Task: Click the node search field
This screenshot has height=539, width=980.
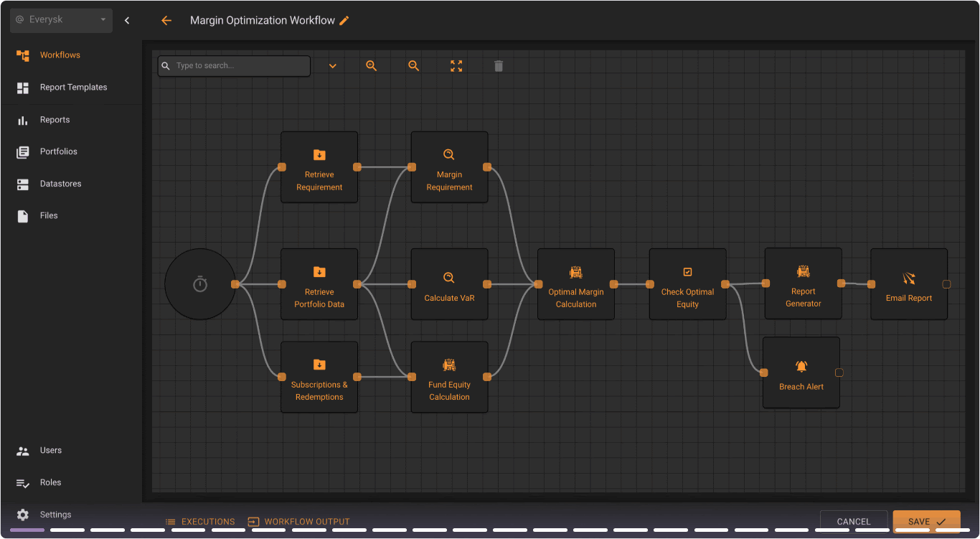Action: [x=234, y=66]
